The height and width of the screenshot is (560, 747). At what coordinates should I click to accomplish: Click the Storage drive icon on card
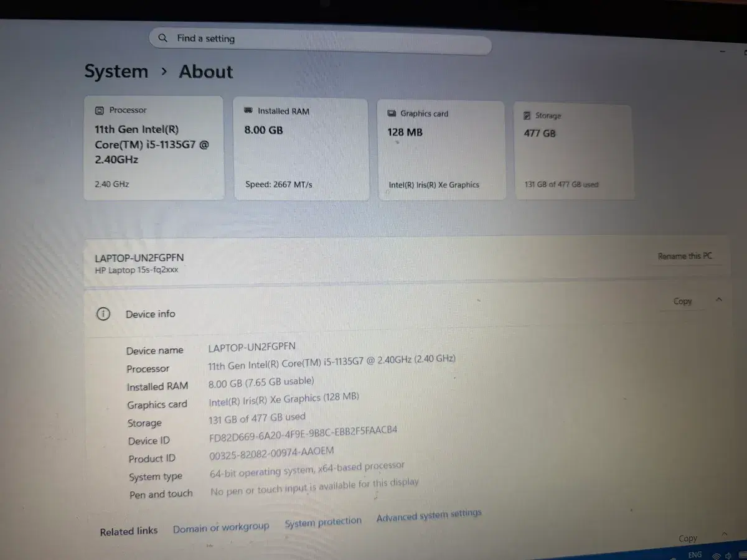tap(527, 116)
